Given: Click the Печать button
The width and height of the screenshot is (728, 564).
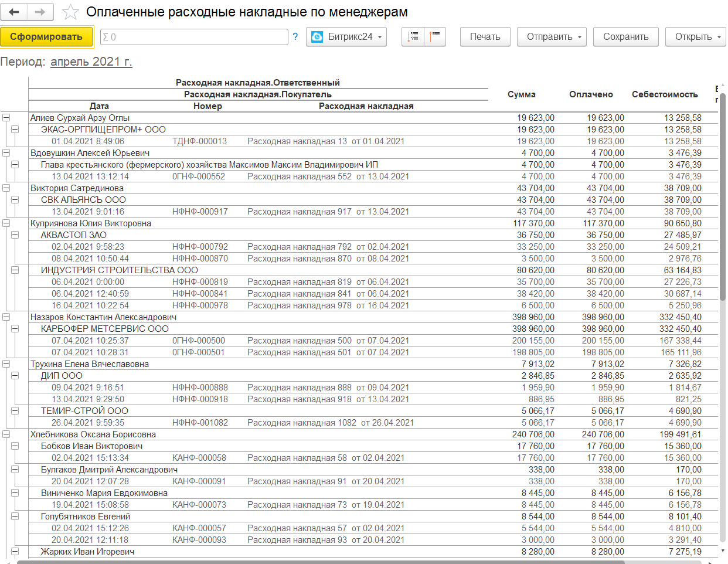Looking at the screenshot, I should 485,36.
